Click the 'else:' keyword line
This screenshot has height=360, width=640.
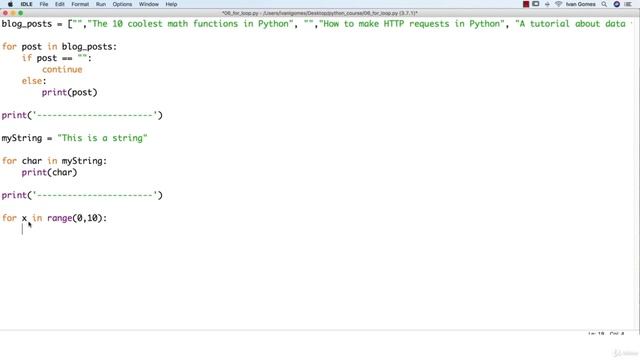coord(34,81)
